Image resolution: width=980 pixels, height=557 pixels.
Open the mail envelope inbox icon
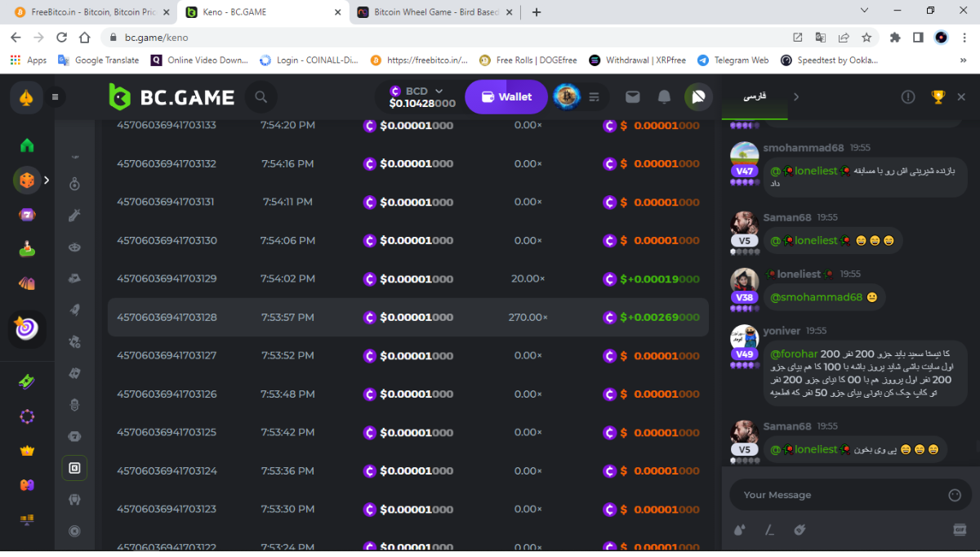pyautogui.click(x=632, y=97)
